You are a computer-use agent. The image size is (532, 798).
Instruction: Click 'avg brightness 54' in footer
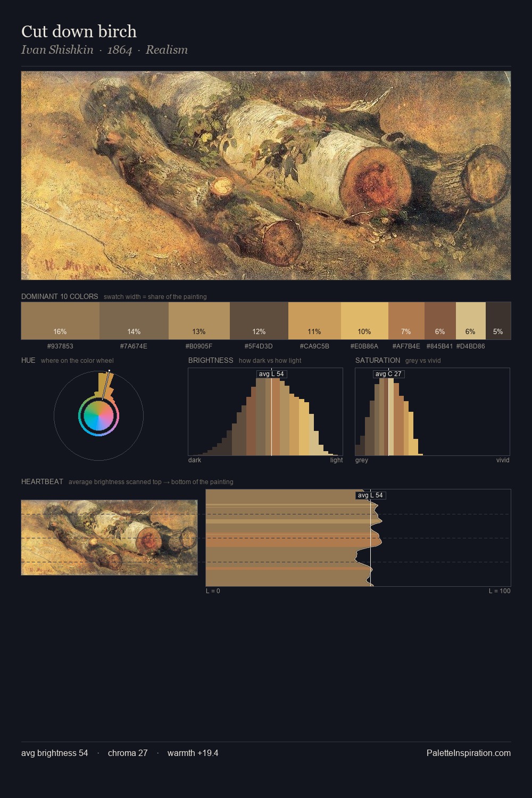(x=55, y=753)
